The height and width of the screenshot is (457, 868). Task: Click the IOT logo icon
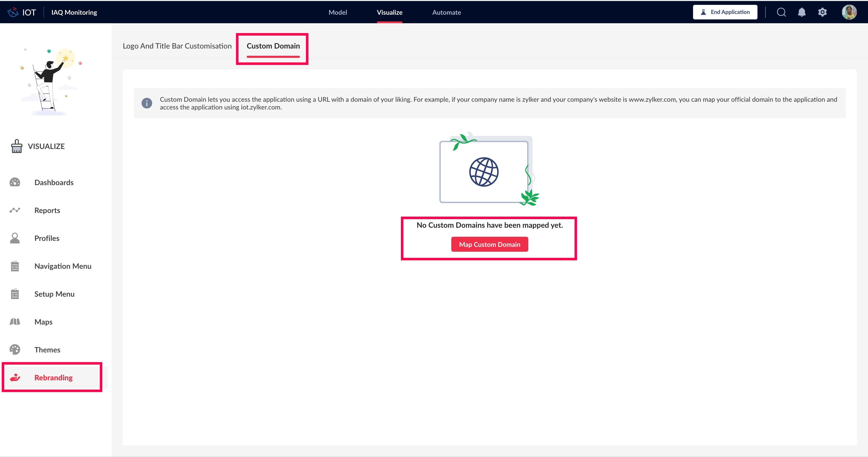pos(13,12)
